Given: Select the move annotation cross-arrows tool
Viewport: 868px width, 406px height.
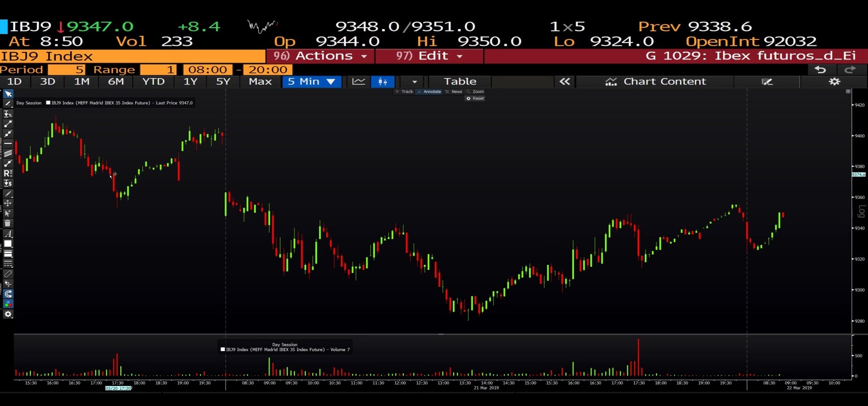Looking at the screenshot, I should (x=8, y=203).
